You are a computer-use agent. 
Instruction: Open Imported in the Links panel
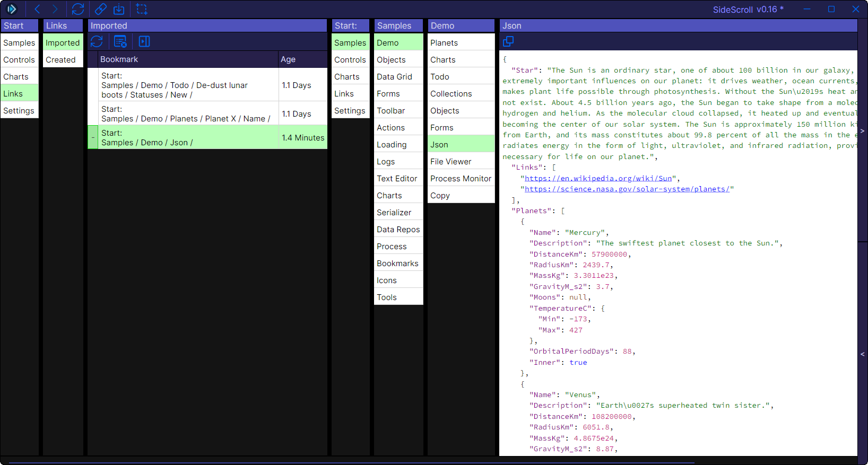(63, 43)
